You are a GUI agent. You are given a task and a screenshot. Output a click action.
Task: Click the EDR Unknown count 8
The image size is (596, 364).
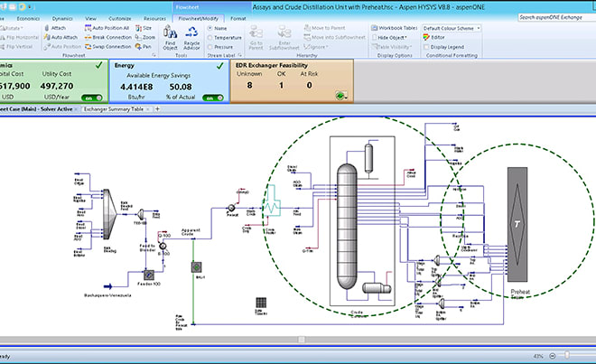[249, 85]
